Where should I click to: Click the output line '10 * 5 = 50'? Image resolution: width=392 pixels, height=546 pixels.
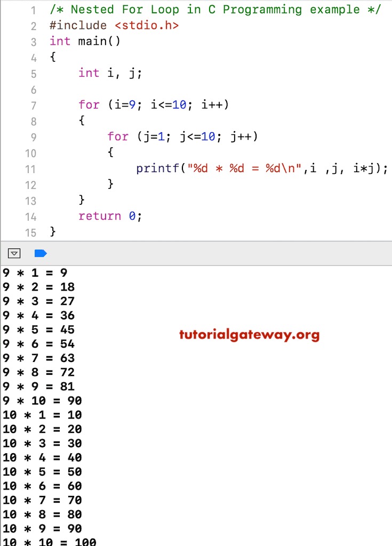pyautogui.click(x=42, y=472)
